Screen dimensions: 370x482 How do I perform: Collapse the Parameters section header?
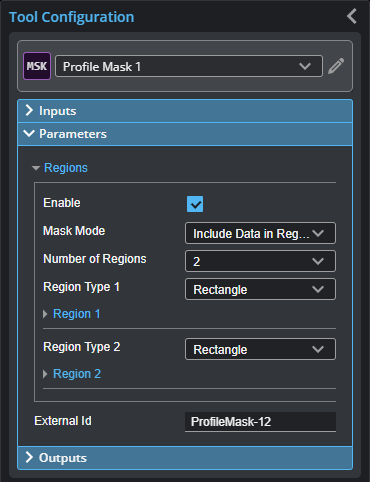(x=185, y=134)
